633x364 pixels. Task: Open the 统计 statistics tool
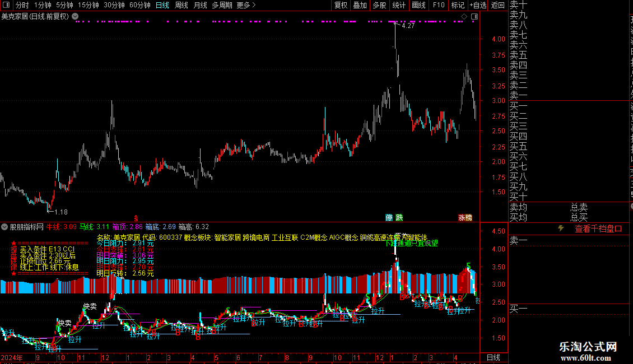pos(399,5)
